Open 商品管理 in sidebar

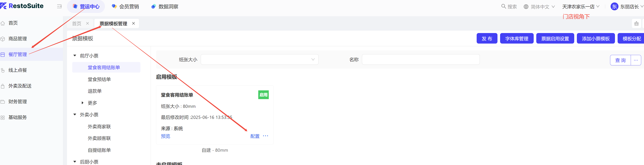point(17,39)
